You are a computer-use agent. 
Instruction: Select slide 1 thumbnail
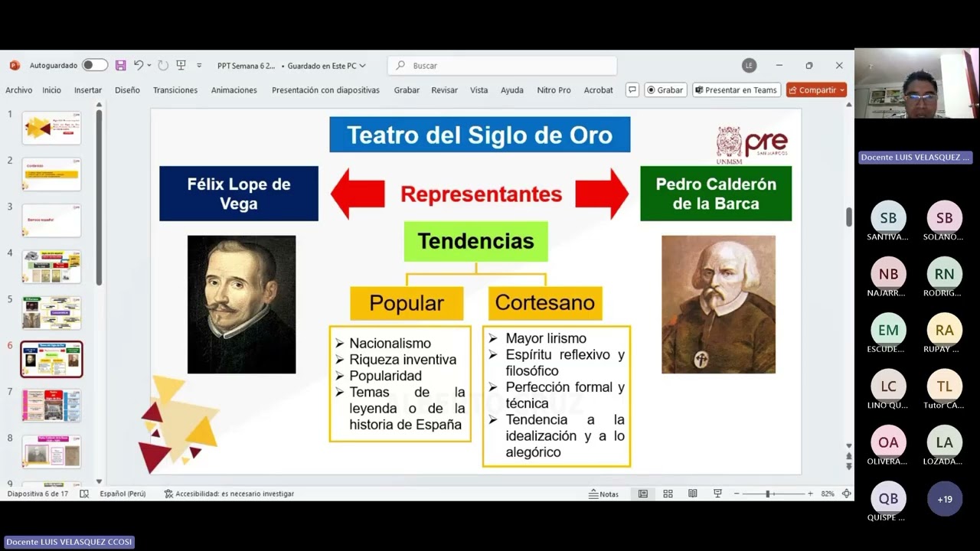[x=51, y=128]
